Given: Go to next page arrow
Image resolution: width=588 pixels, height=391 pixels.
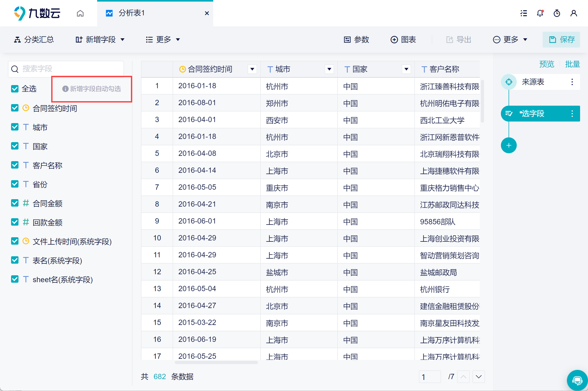Looking at the screenshot, I should 479,377.
